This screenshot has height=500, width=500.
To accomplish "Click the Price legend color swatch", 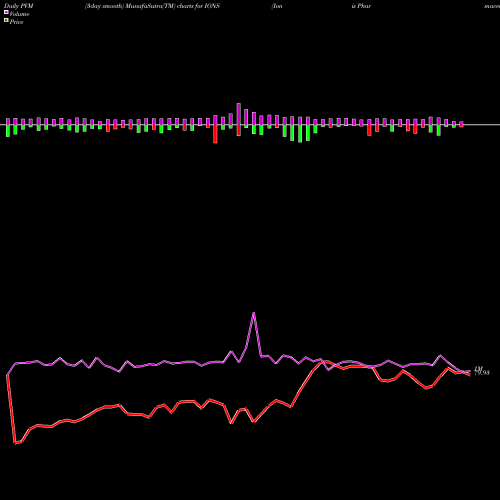I will coord(6,21).
